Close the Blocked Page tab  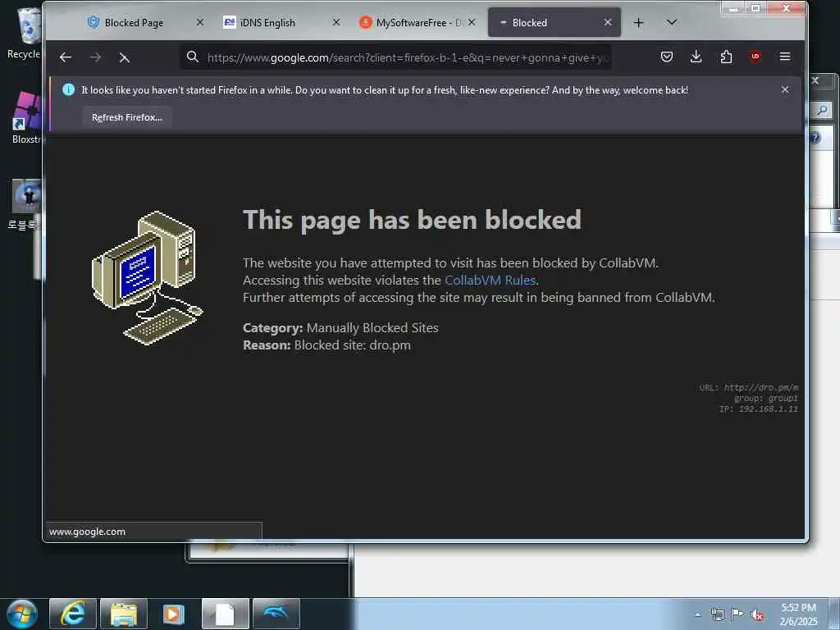pos(200,22)
